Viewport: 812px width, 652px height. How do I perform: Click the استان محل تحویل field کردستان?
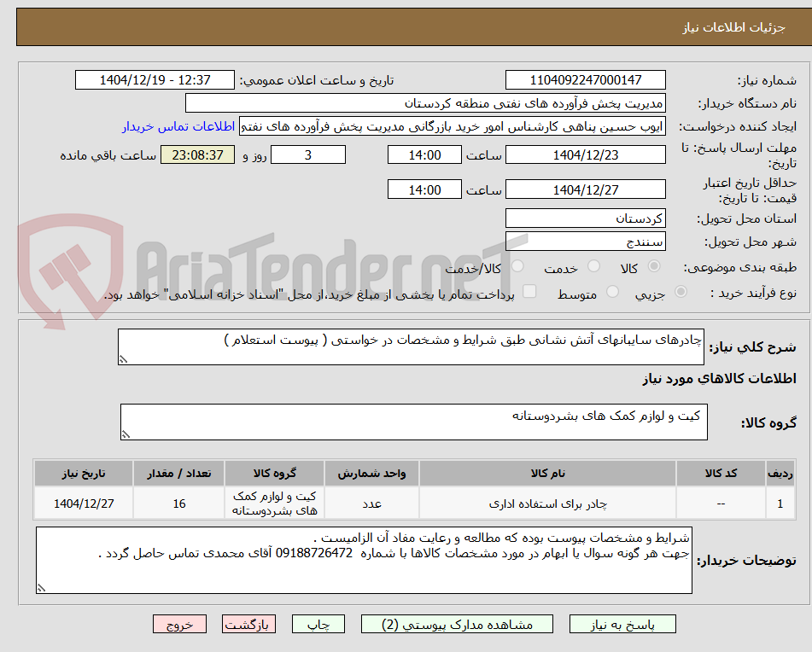click(x=585, y=218)
